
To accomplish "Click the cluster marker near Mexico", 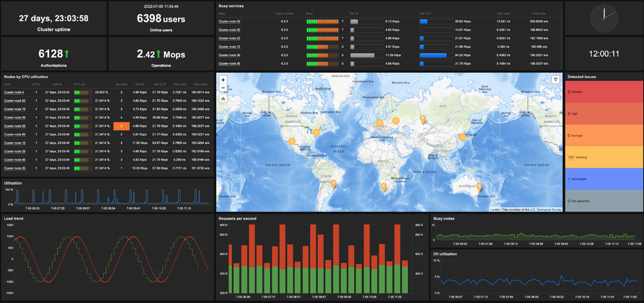I will click(292, 142).
